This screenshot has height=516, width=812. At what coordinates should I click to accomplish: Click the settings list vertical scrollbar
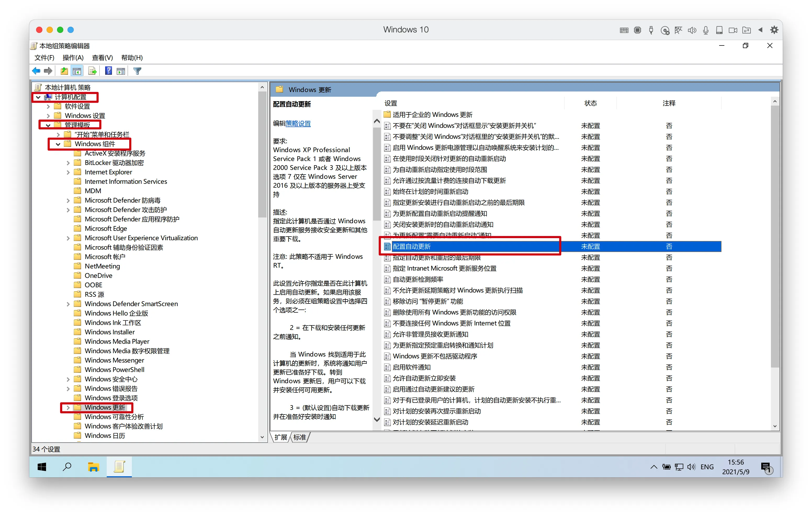tap(775, 237)
